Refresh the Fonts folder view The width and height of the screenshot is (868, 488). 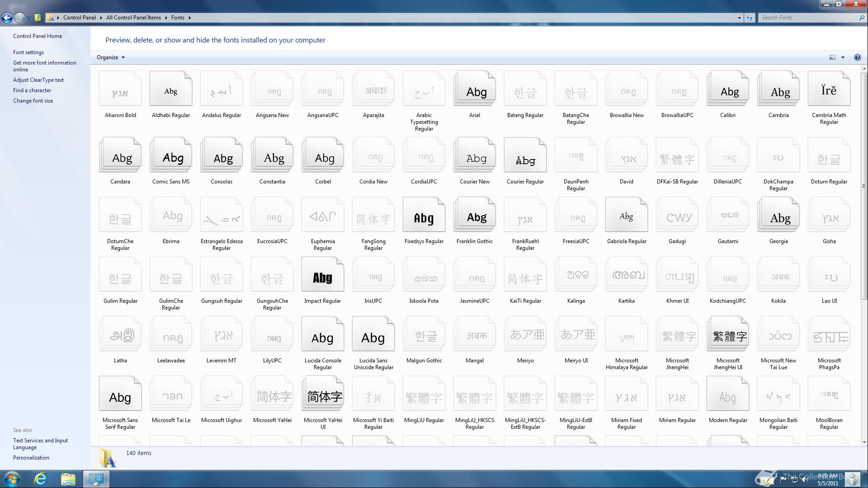coord(750,18)
